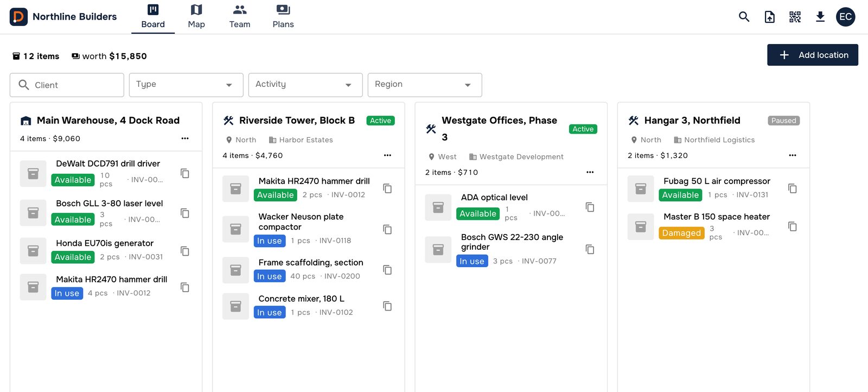Open EC user avatar menu
Screen dimensions: 868x392
point(846,17)
